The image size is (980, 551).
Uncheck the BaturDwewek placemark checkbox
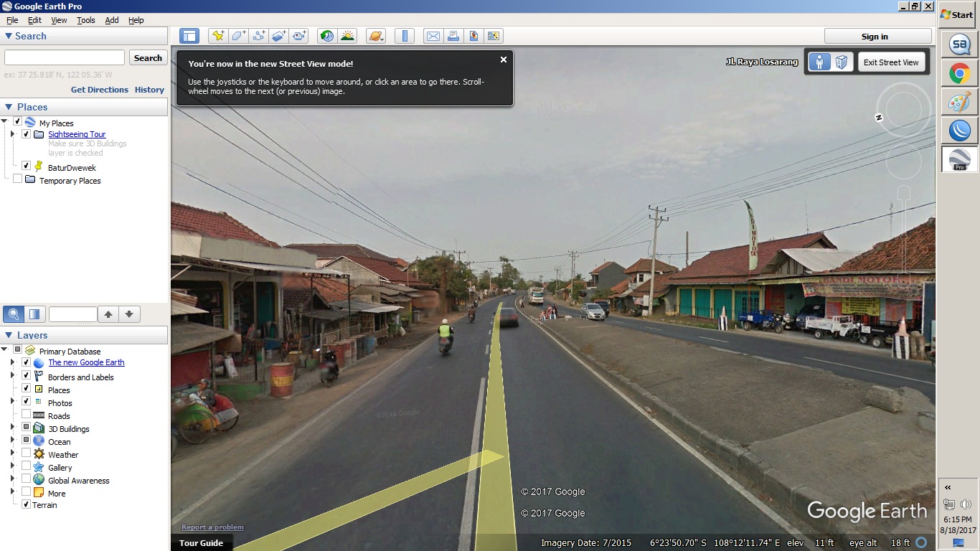click(27, 166)
